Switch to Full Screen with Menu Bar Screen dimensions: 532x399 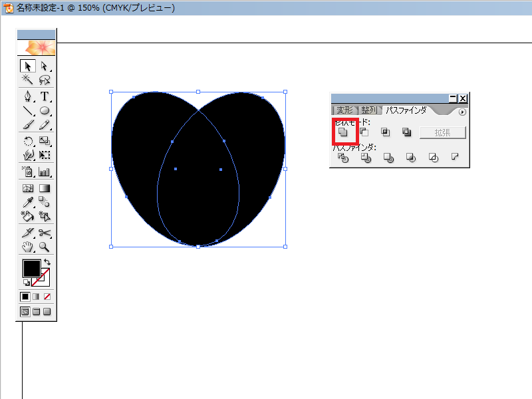click(37, 311)
